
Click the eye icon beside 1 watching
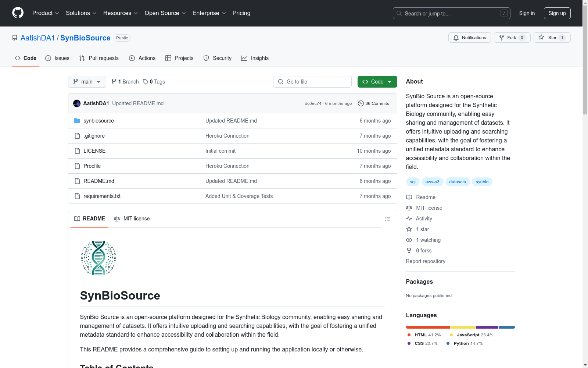[409, 240]
